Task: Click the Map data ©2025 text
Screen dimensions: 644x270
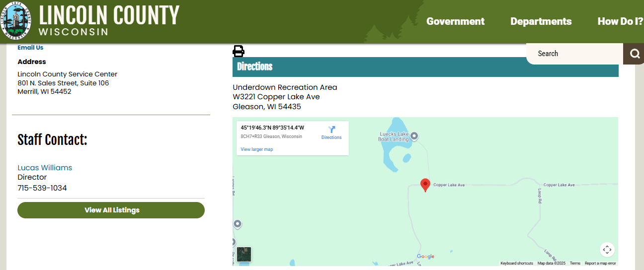Action: point(552,264)
